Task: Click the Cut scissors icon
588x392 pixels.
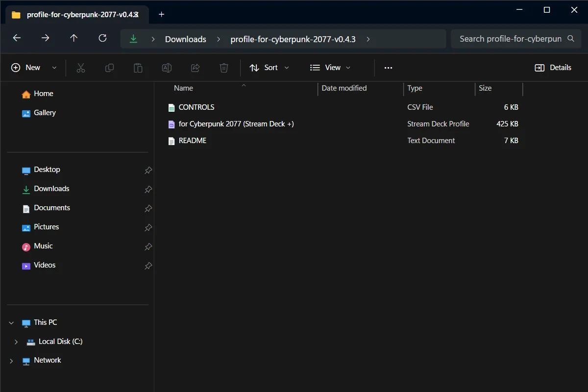Action: [x=81, y=68]
